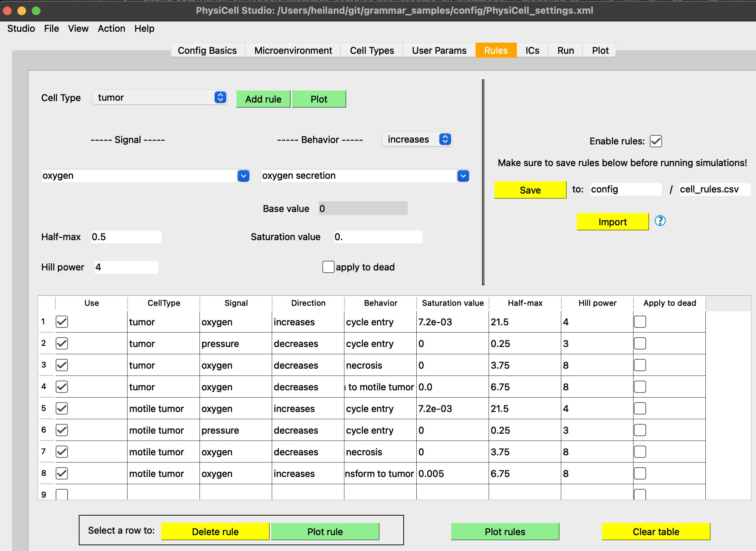Click the Base value field

pos(363,208)
